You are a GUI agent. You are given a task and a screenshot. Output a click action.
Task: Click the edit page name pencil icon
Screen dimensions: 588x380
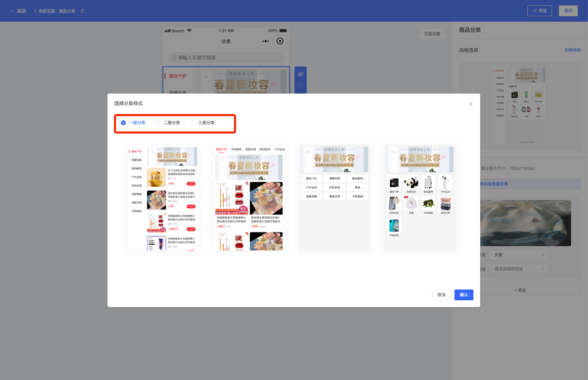83,11
